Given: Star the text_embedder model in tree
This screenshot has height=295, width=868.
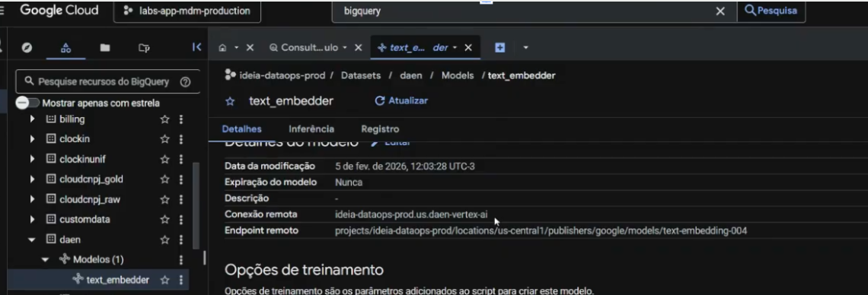Looking at the screenshot, I should click(164, 280).
